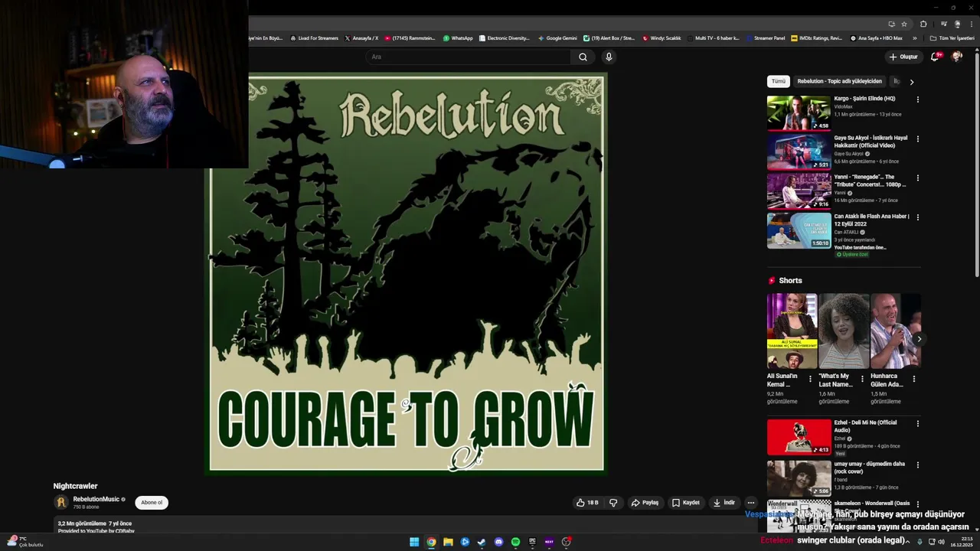This screenshot has height=551, width=980.
Task: Open the Livad For Streamers bookmark
Action: pos(314,38)
